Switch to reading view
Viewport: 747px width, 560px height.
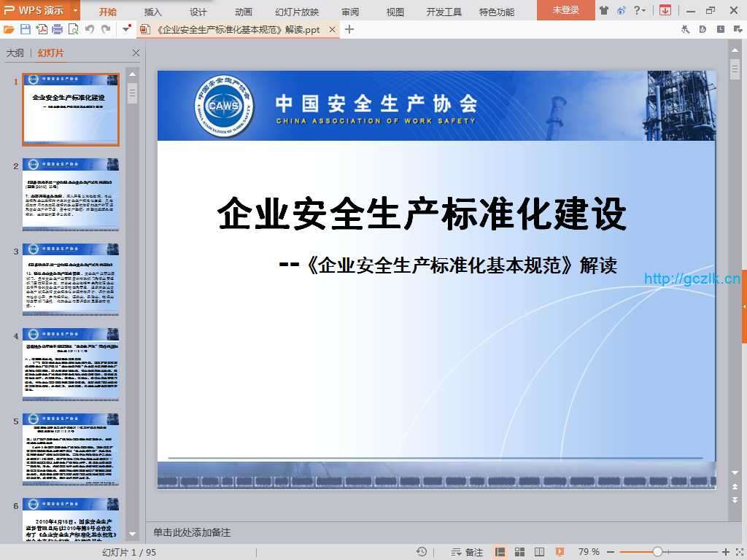click(x=540, y=552)
